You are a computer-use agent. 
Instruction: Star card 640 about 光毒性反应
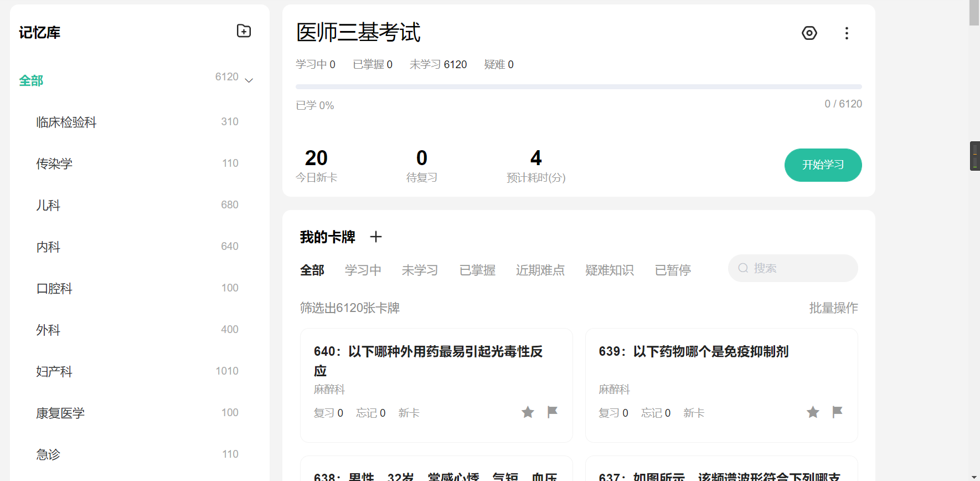coord(528,412)
